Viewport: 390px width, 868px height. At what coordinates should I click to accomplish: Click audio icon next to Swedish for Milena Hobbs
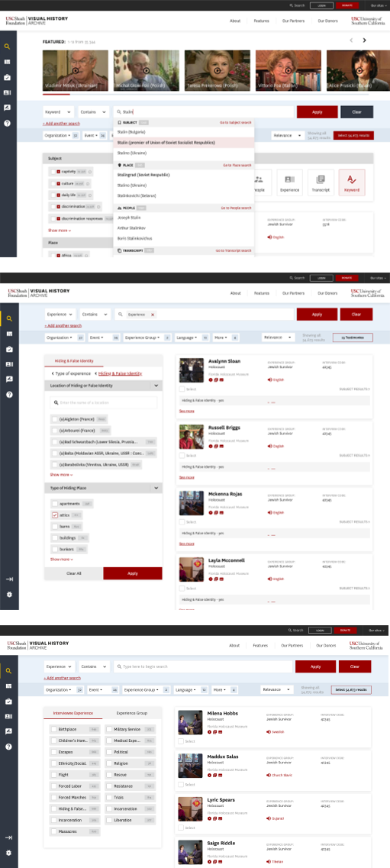pos(269,731)
